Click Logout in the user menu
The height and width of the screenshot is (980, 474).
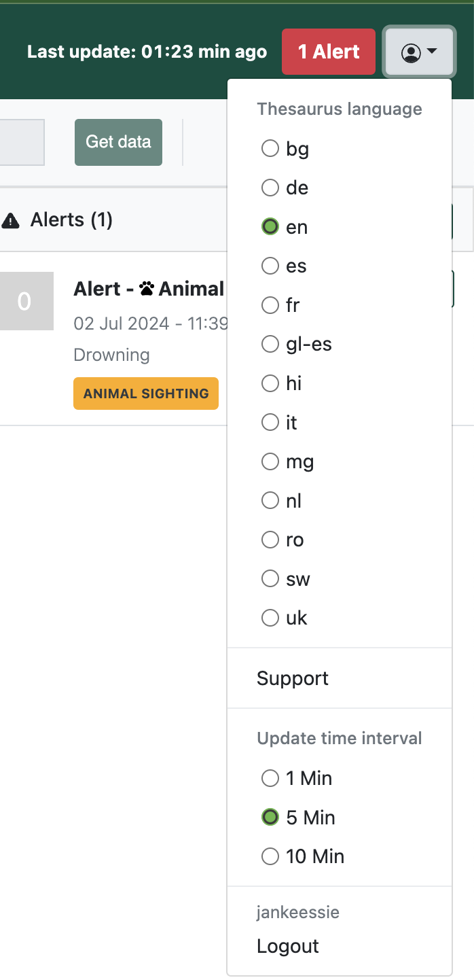point(288,946)
